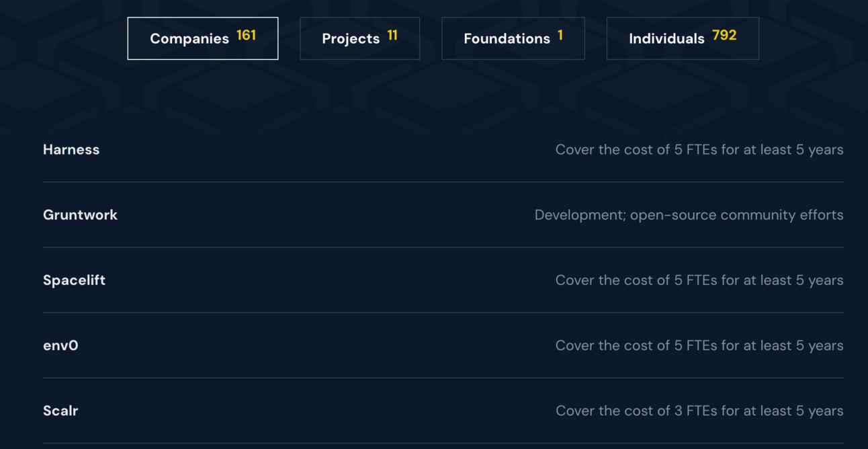Switch to the Projects tab
Viewport: 868px width, 449px height.
click(359, 38)
